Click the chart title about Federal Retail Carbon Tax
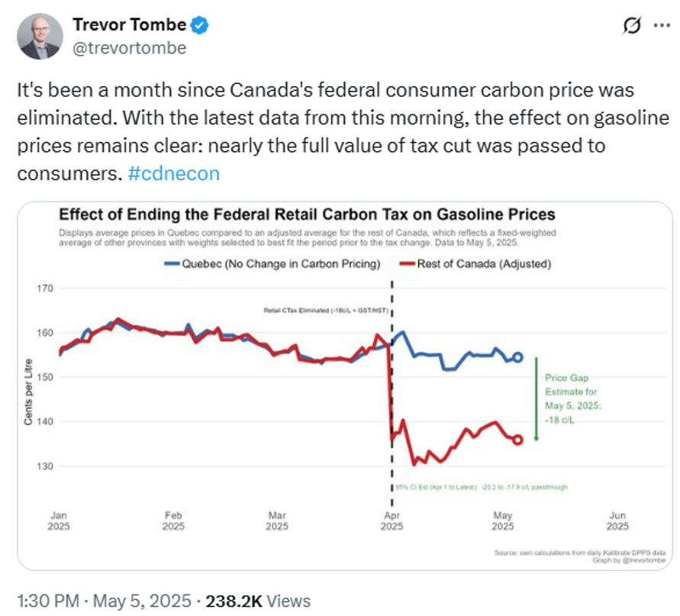The width and height of the screenshot is (680, 616). pos(307,214)
